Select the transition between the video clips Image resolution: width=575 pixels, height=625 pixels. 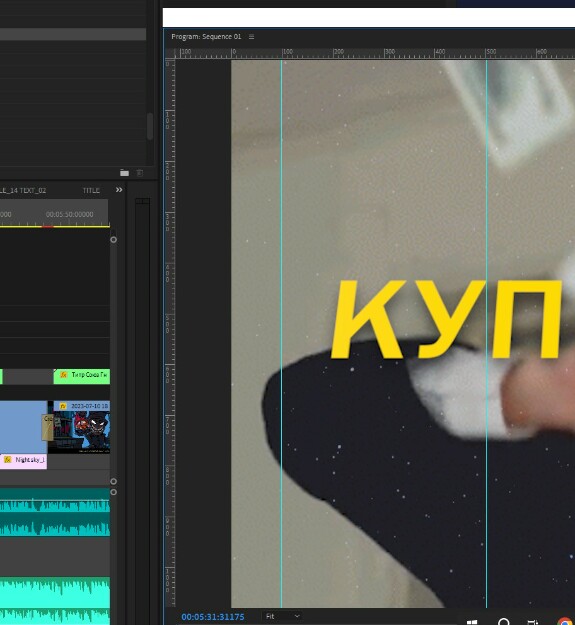[x=48, y=427]
